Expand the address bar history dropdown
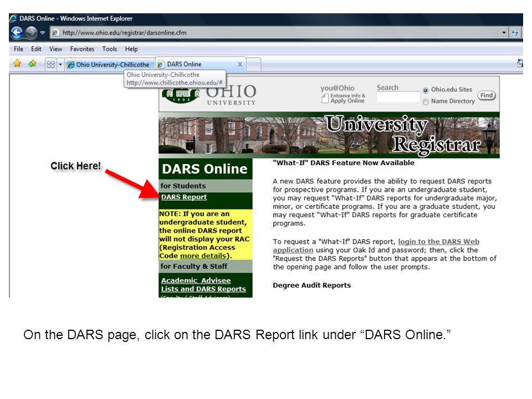This screenshot has width=532, height=399. 504,33
